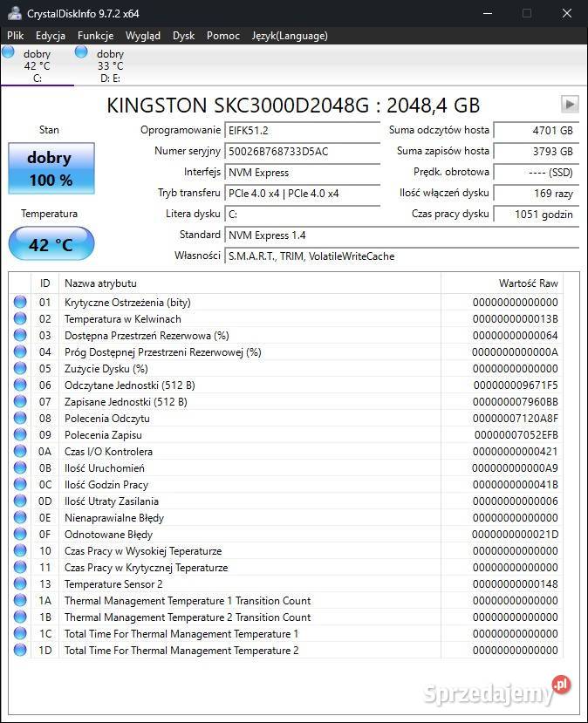Click the Suma zapisów hosta value 3793 GB
588x723 pixels.
pyautogui.click(x=536, y=151)
